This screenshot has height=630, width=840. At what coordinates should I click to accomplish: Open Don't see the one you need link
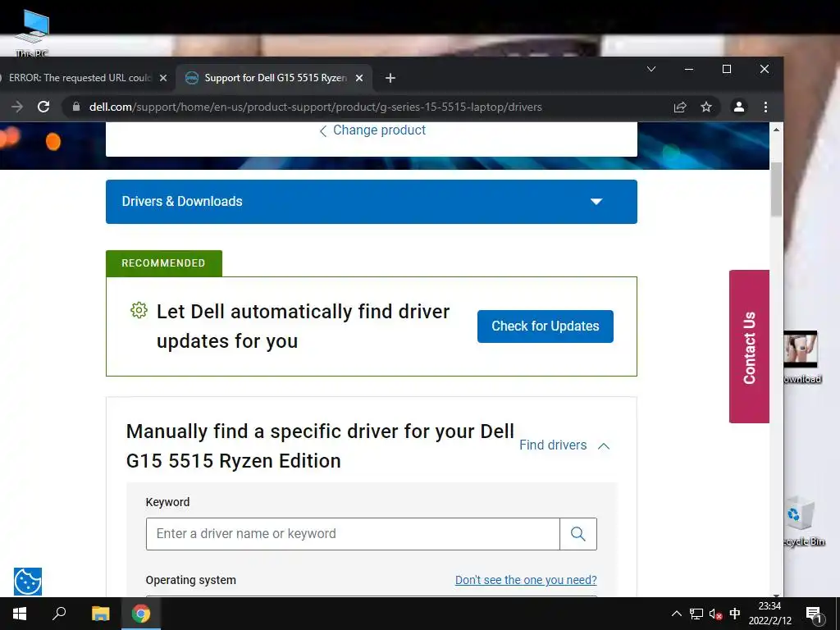526,580
